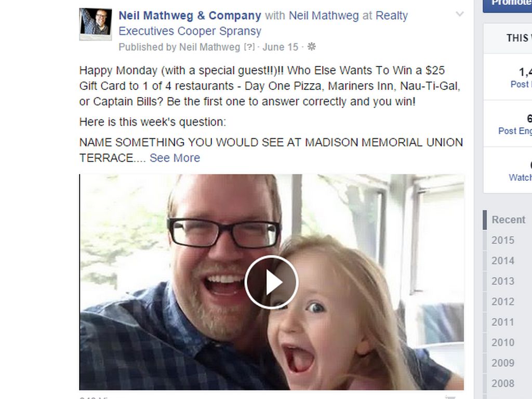Go to 2010 in the timeline

[x=503, y=342]
